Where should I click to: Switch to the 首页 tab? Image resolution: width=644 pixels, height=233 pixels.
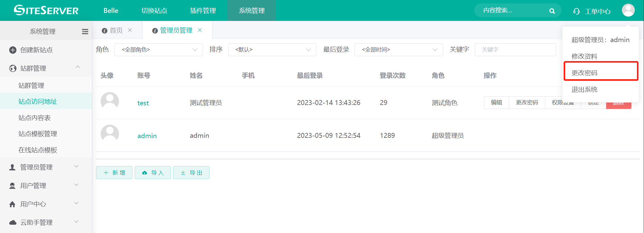[x=116, y=30]
